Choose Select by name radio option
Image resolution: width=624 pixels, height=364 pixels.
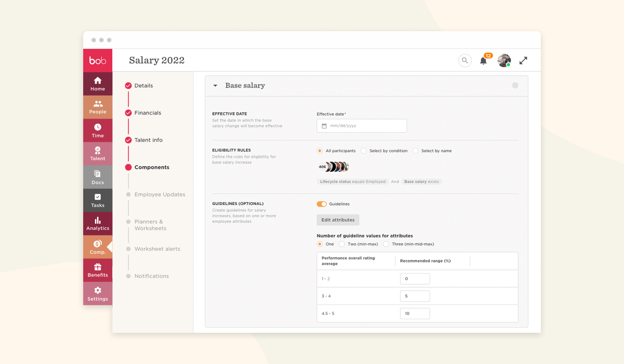point(415,151)
